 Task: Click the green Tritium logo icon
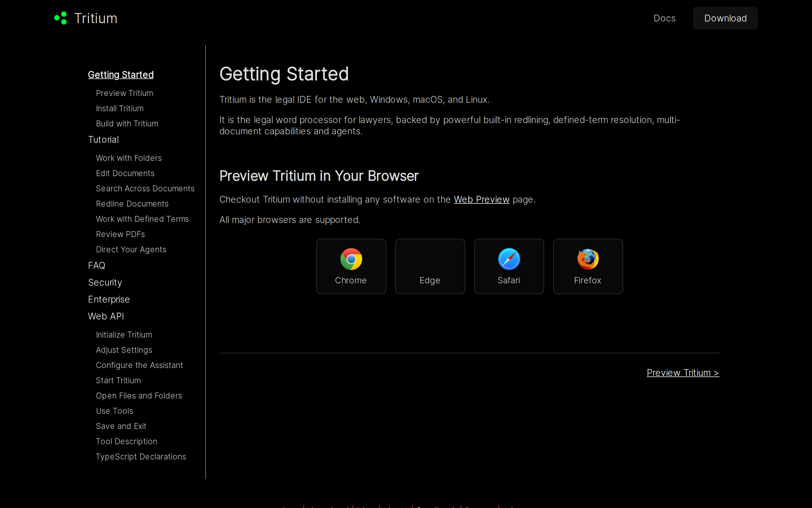pos(61,18)
